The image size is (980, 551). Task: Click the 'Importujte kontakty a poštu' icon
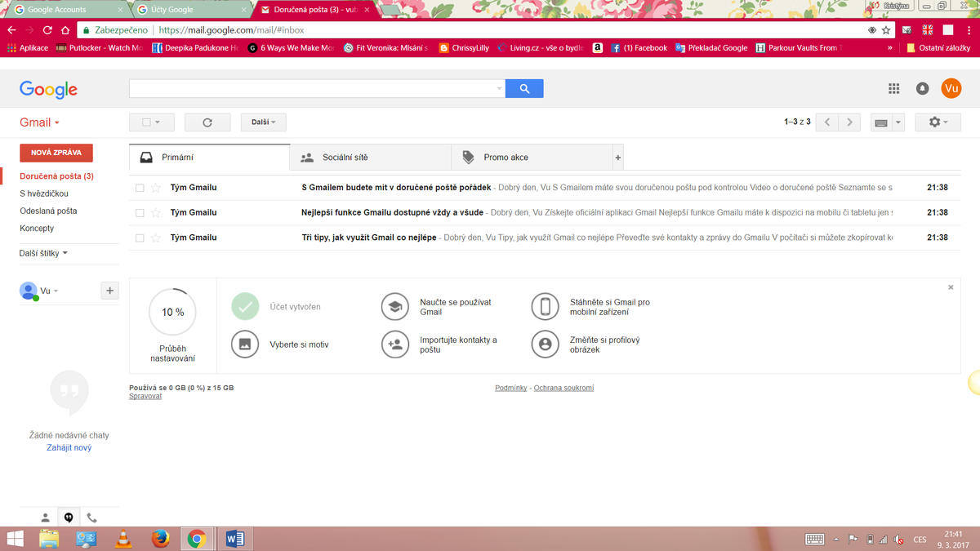click(395, 344)
